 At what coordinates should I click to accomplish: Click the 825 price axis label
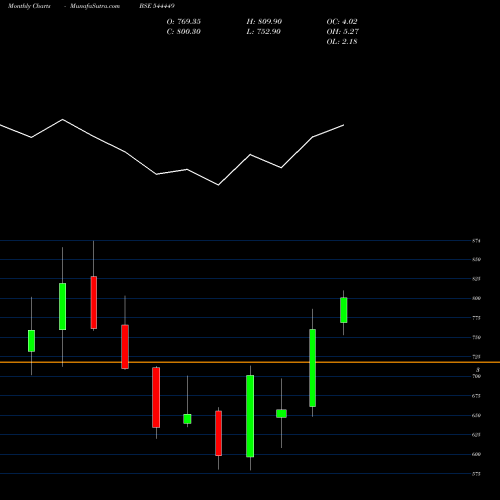pos(476,279)
